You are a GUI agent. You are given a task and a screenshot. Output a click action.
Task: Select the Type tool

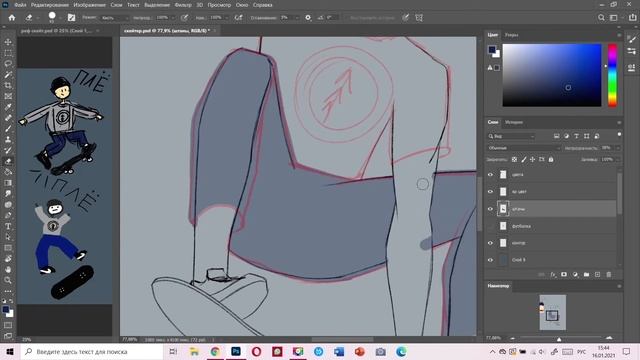tap(8, 226)
